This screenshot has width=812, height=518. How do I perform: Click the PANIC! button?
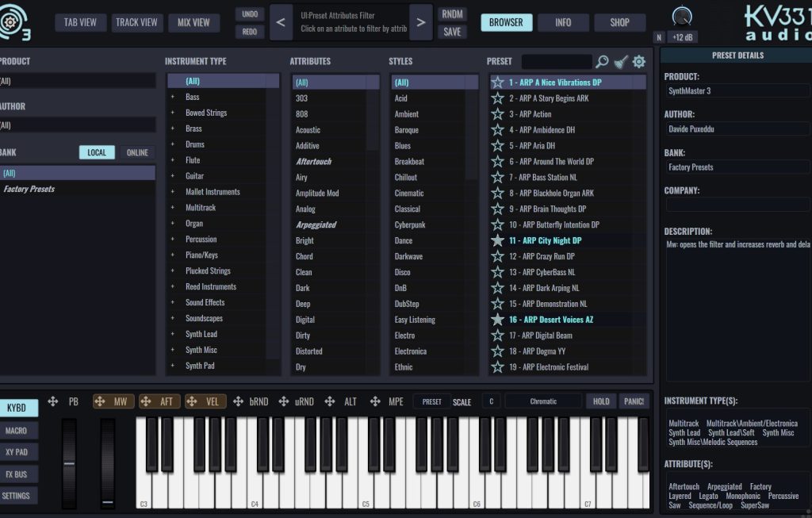(x=633, y=401)
